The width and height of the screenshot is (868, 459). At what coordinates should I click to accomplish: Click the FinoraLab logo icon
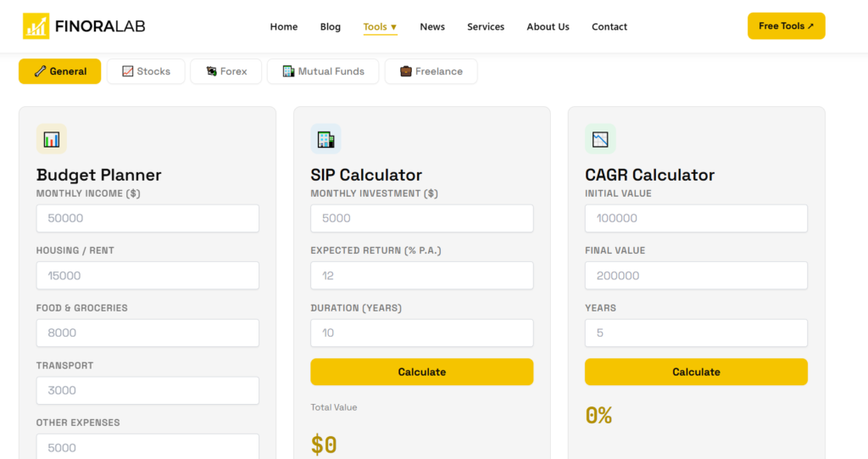pyautogui.click(x=36, y=26)
